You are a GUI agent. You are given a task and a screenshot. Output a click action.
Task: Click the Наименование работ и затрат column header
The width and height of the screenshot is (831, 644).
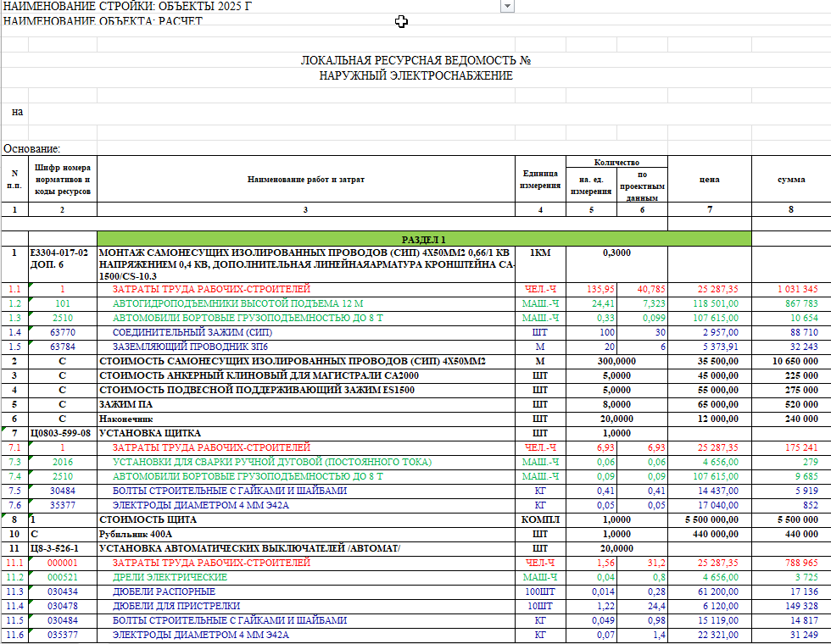(x=306, y=179)
